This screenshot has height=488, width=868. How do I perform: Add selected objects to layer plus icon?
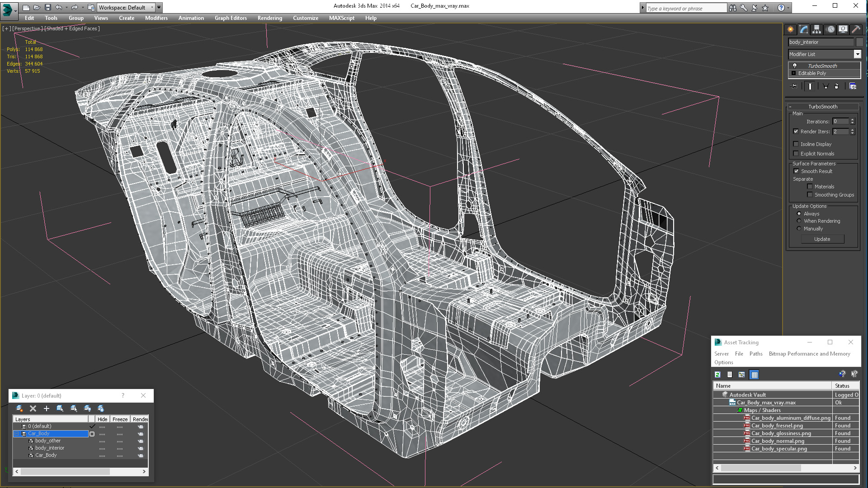click(x=46, y=408)
